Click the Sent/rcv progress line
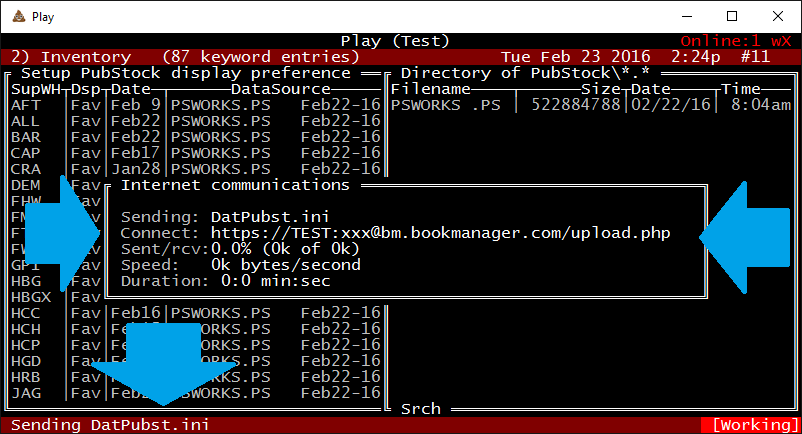The height and width of the screenshot is (434, 802). tap(240, 249)
